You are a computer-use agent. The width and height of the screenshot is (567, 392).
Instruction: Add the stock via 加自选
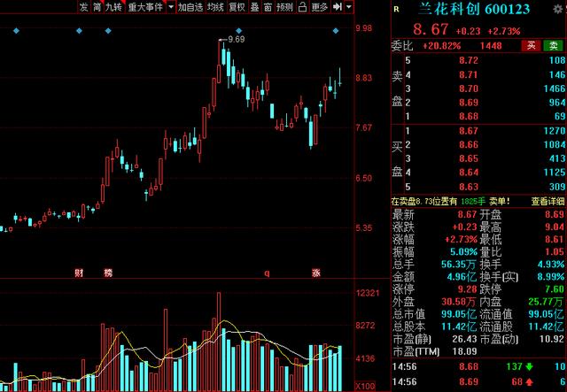[x=190, y=7]
